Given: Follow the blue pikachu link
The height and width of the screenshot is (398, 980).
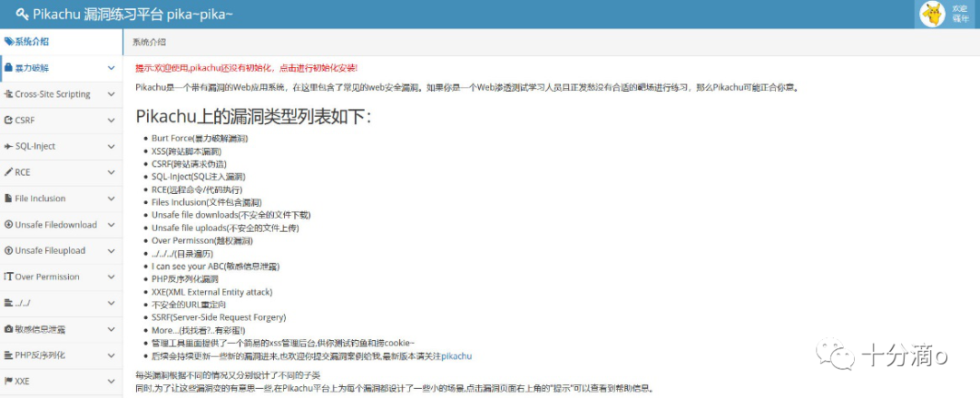Looking at the screenshot, I should 456,356.
